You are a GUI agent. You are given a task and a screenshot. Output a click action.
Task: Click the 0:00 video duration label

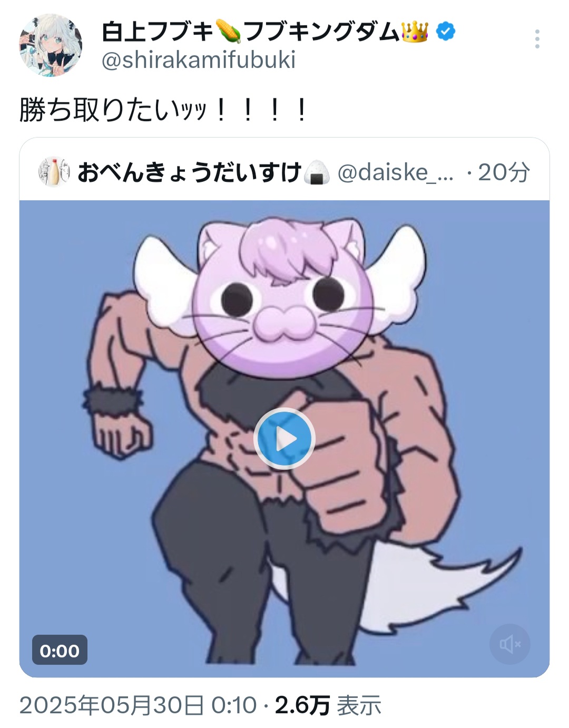tap(60, 651)
